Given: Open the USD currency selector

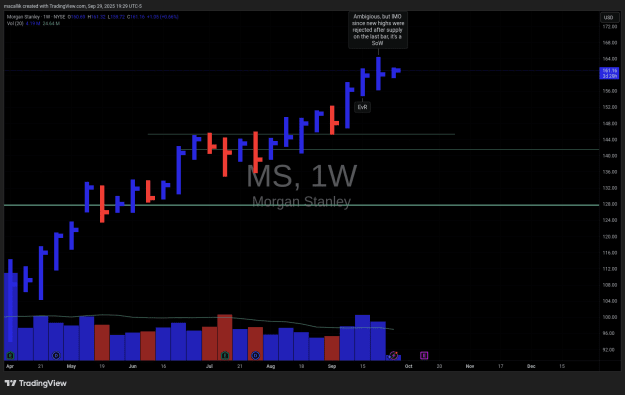Looking at the screenshot, I should click(608, 18).
